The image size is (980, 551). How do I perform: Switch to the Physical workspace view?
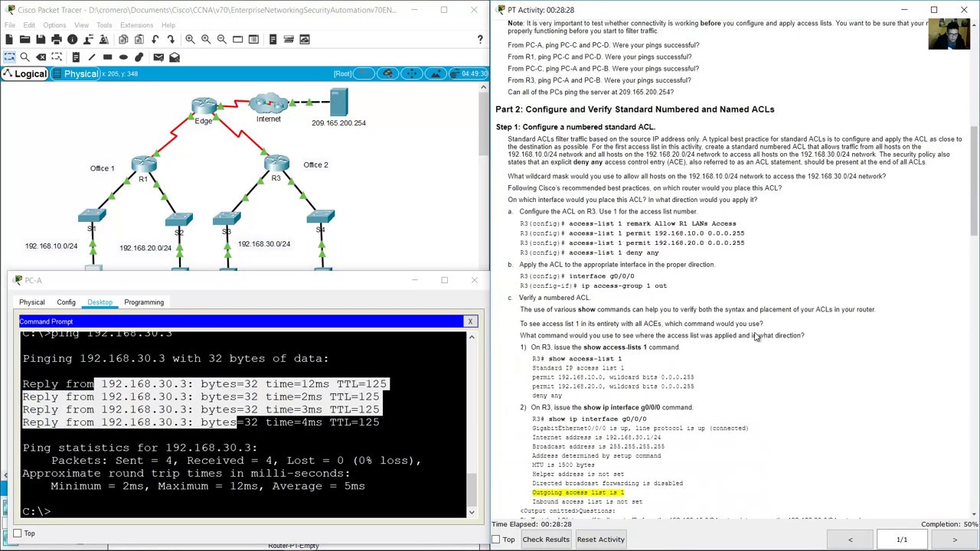click(74, 73)
